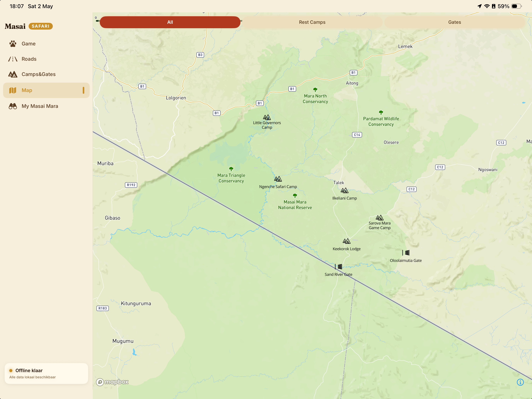532x399 pixels.
Task: Tap the Mara North Conservancy tree icon
Action: click(x=315, y=90)
